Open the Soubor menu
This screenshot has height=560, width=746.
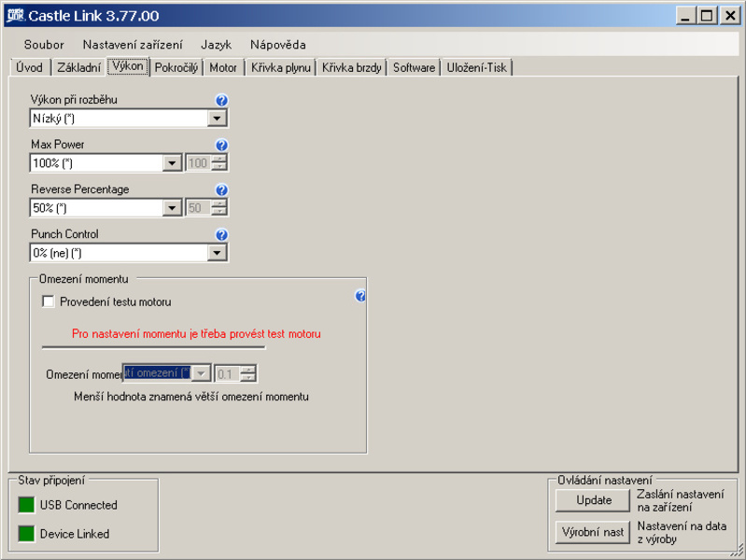pos(44,45)
